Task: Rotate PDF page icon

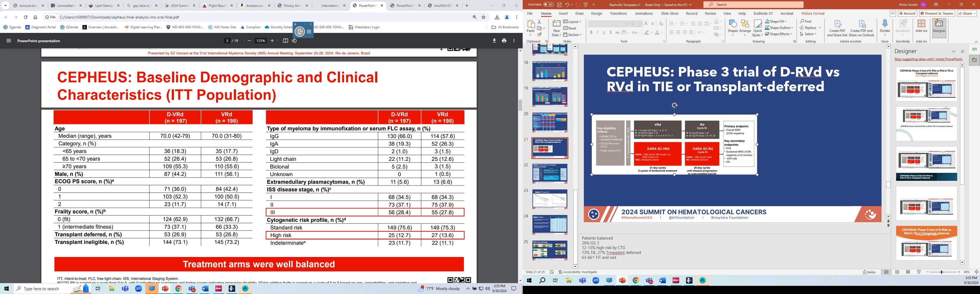Action: pos(295,41)
